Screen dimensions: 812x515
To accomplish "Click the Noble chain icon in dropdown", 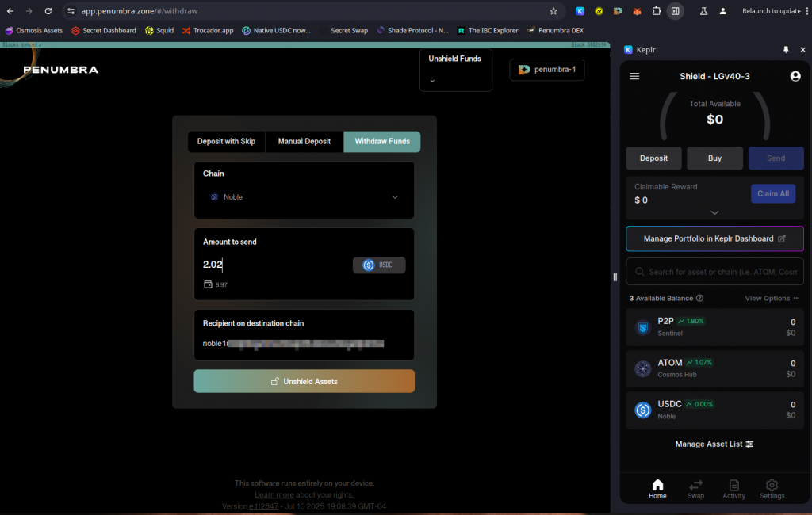I will [214, 197].
